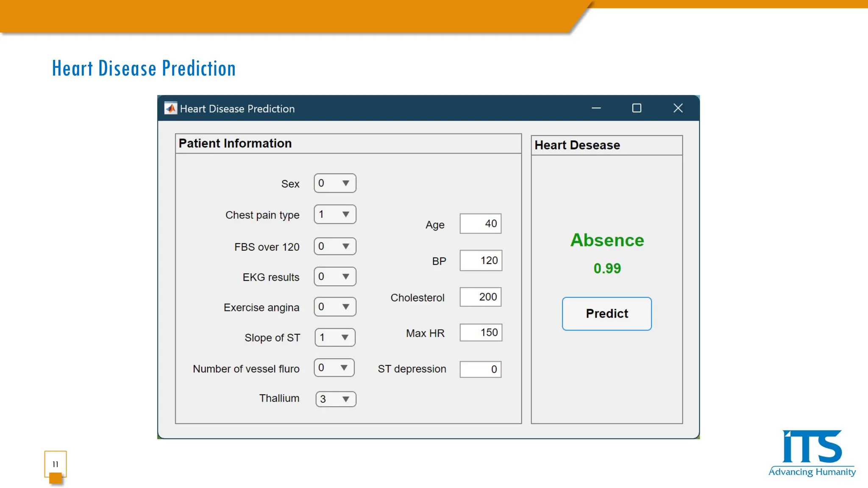Click the Age input field
Screen dimensions: 868x488
coord(480,224)
